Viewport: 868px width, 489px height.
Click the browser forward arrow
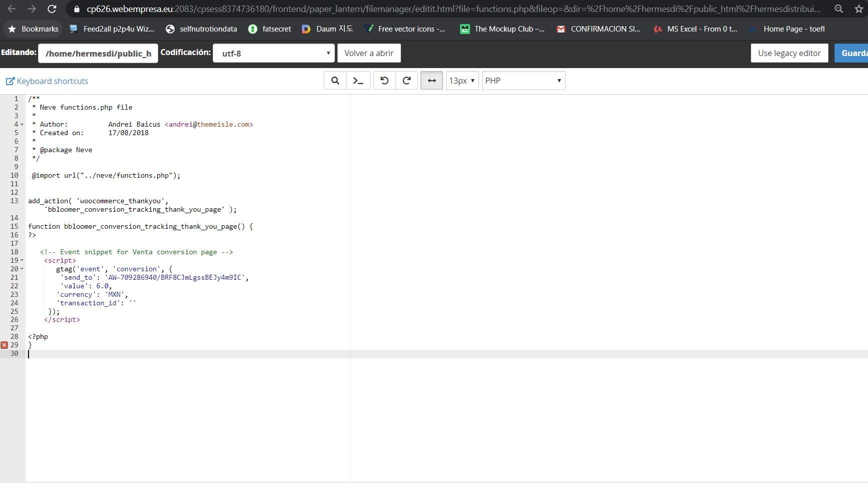click(32, 9)
